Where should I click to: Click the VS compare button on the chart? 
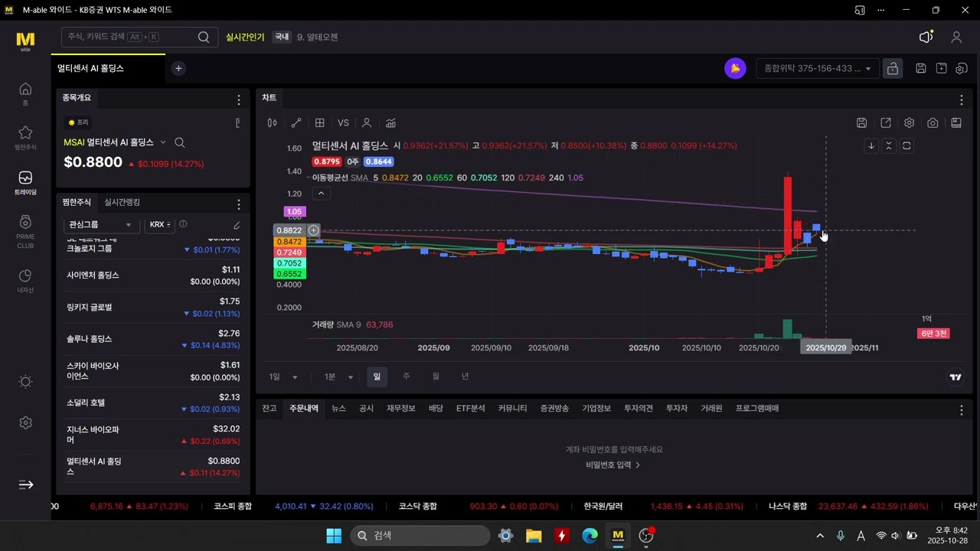(343, 122)
